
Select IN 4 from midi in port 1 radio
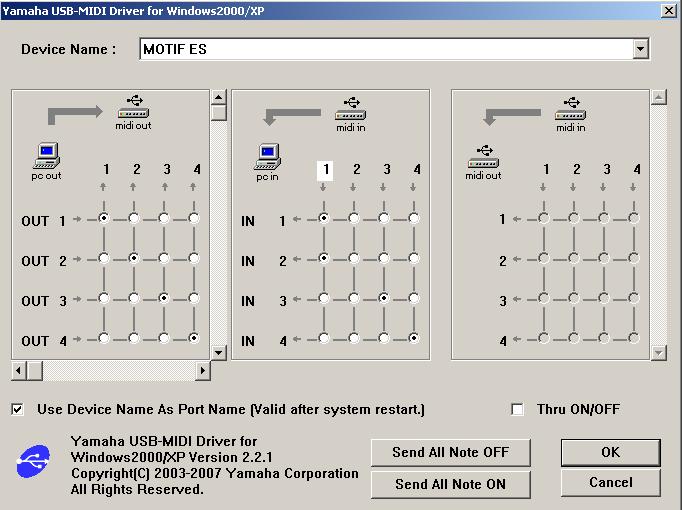pos(324,338)
